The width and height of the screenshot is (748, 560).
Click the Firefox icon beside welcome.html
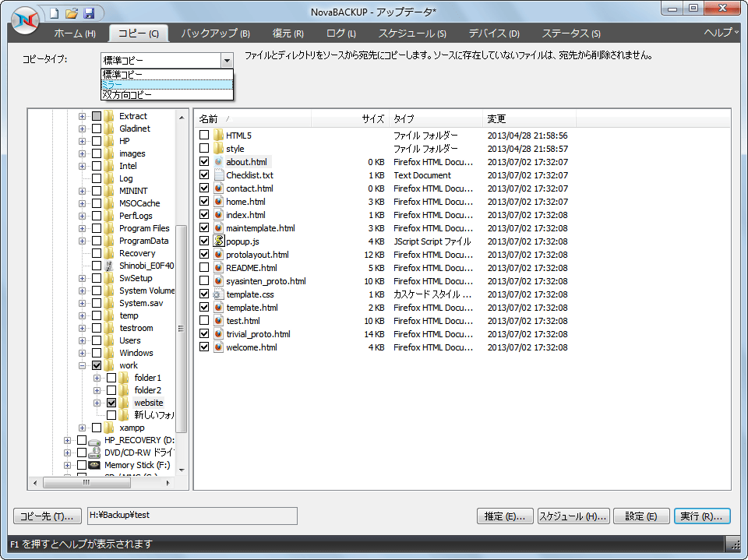tap(218, 347)
